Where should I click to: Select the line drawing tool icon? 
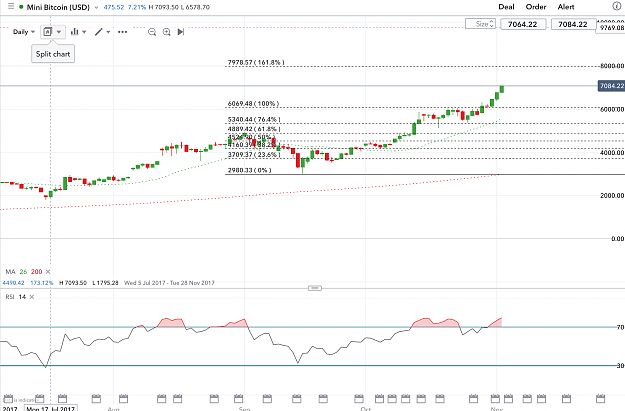click(x=98, y=32)
